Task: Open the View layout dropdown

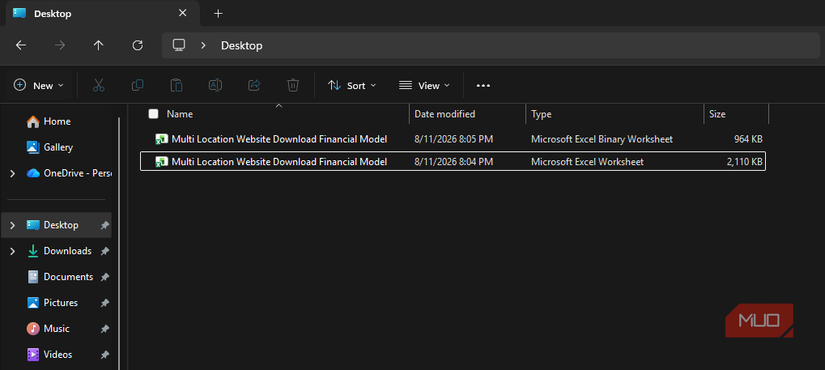Action: pyautogui.click(x=424, y=85)
